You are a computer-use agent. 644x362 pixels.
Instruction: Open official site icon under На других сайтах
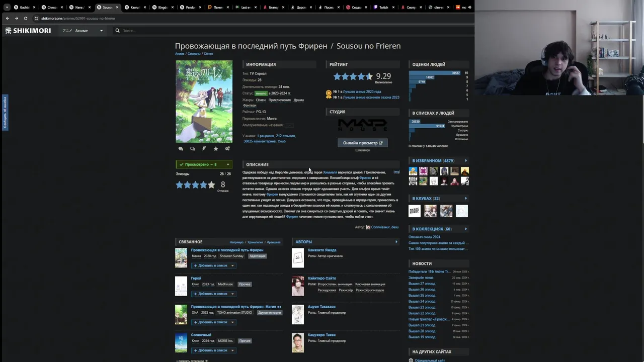(411, 360)
